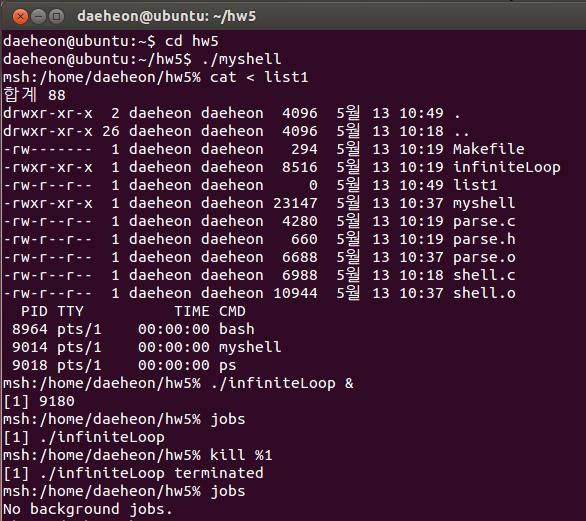The image size is (586, 521).
Task: Select PID 9014 of myshell process
Action: click(30, 347)
